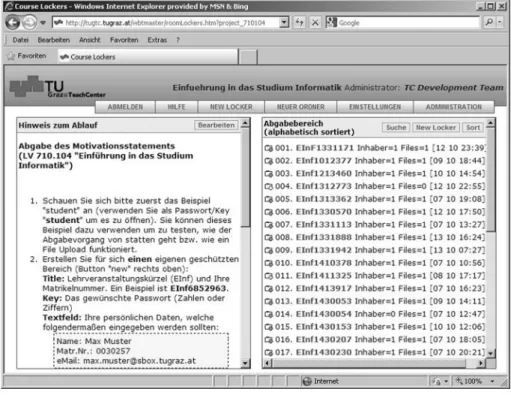This screenshot has width=511, height=395.
Task: Click the browser Forward arrow button
Action: pyautogui.click(x=30, y=23)
